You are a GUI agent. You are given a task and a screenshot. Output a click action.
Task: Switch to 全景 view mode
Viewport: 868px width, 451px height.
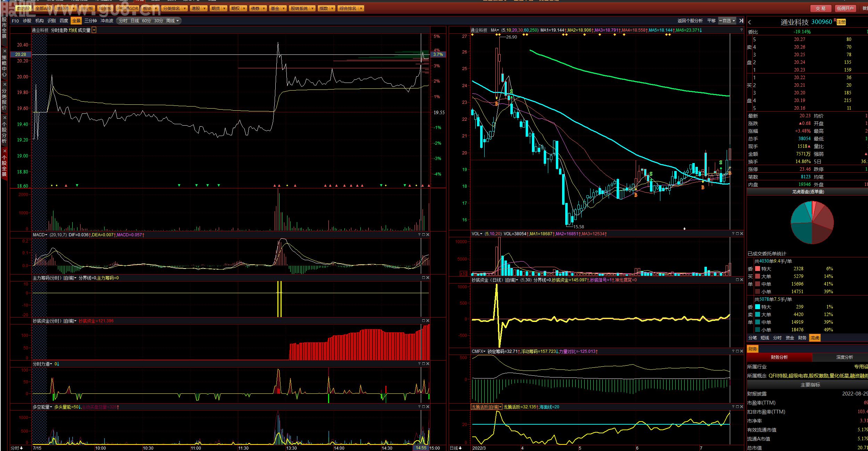(x=76, y=21)
